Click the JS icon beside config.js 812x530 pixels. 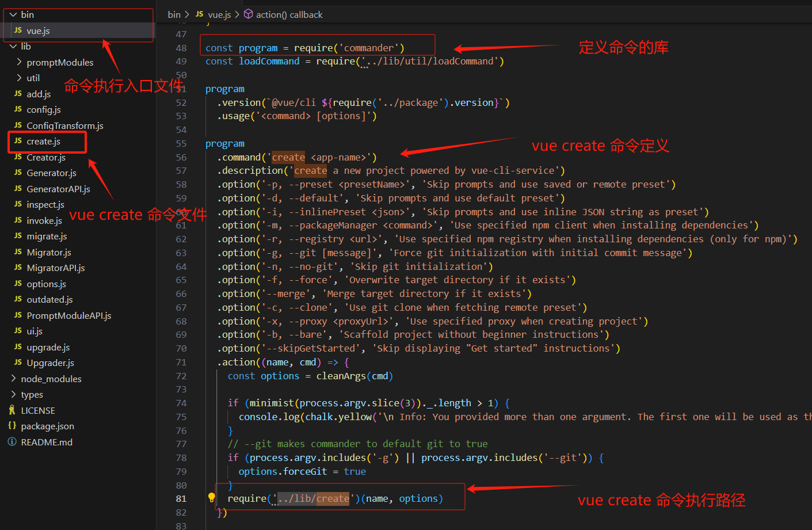[x=18, y=109]
